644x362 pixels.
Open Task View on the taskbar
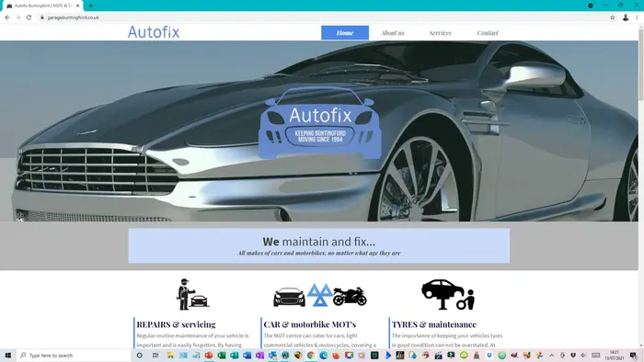click(x=155, y=356)
